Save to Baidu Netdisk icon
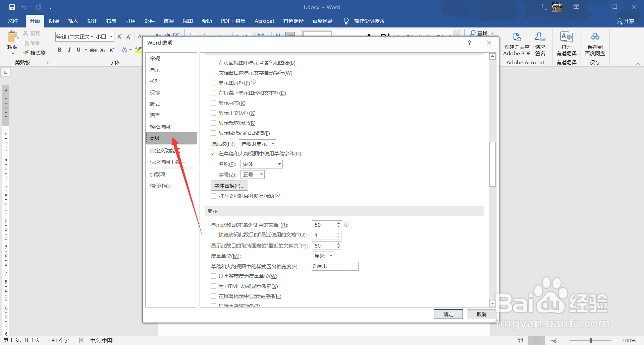The height and width of the screenshot is (345, 644). point(595,37)
